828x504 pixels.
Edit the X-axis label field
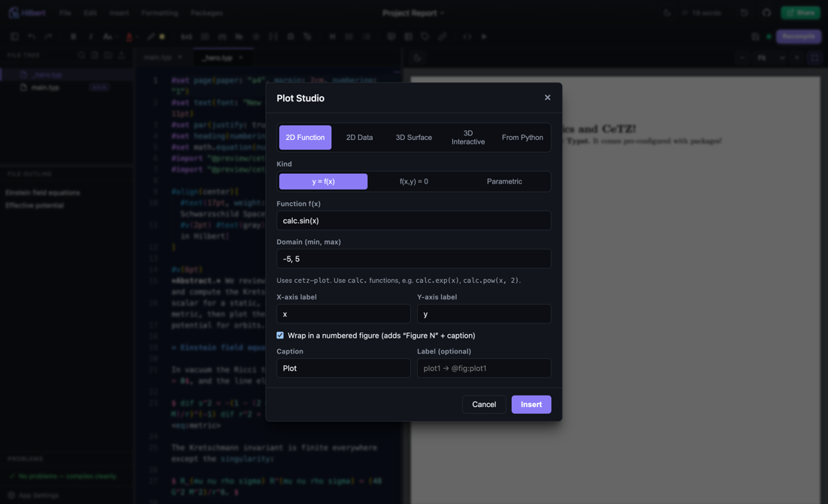tap(343, 314)
